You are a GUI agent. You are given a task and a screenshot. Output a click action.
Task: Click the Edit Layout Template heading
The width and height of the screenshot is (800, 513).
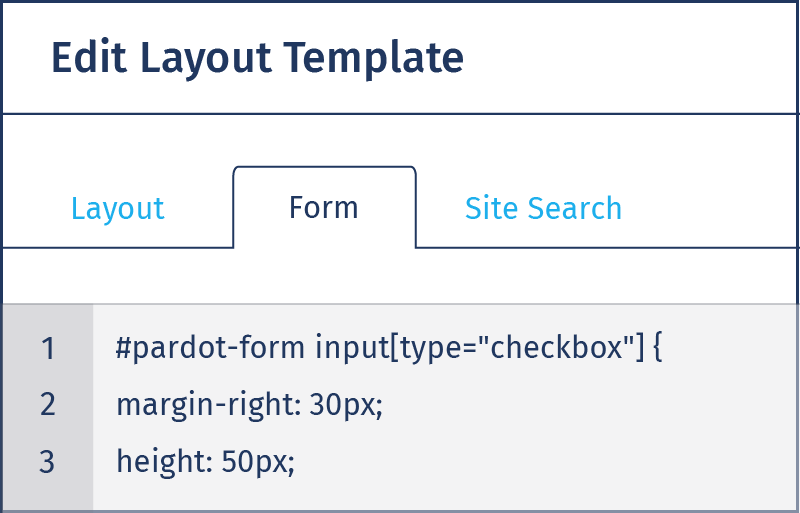[258, 58]
